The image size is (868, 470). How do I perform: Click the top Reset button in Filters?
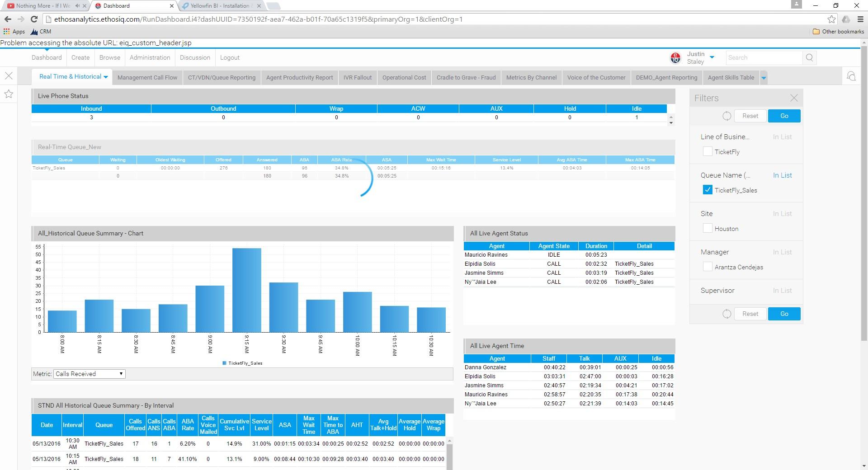point(750,116)
